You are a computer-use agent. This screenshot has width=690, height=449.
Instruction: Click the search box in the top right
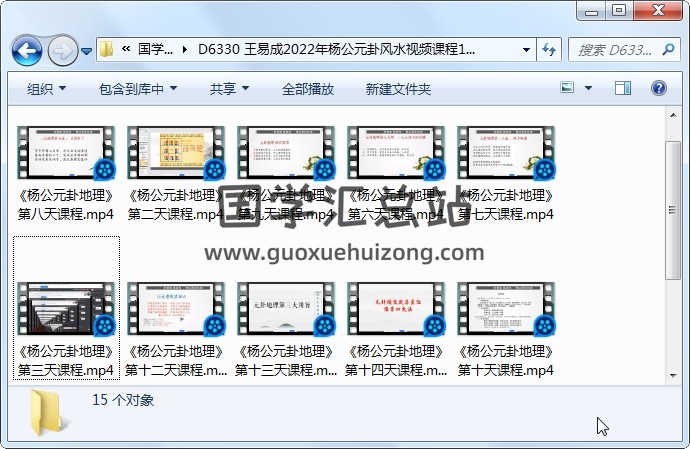pos(622,49)
